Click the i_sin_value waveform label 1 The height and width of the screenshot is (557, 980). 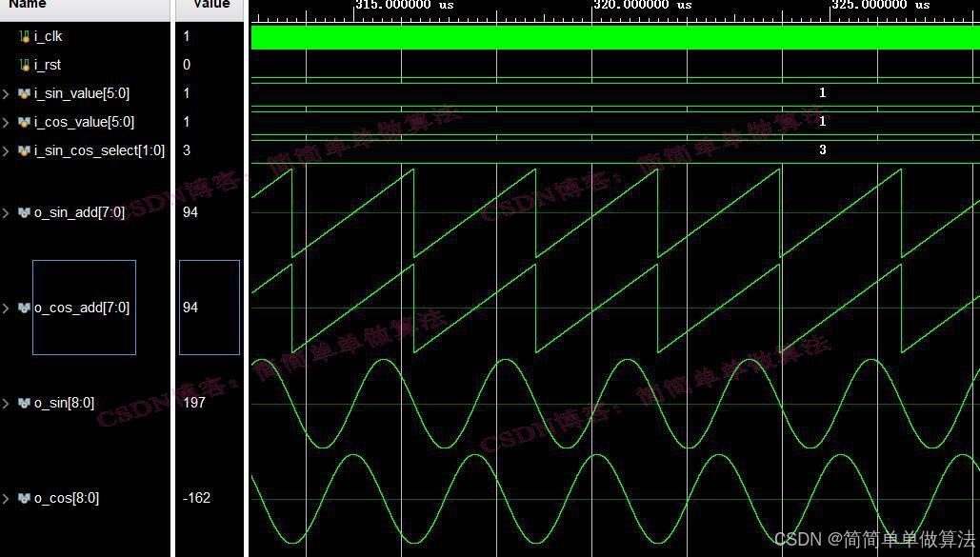823,92
